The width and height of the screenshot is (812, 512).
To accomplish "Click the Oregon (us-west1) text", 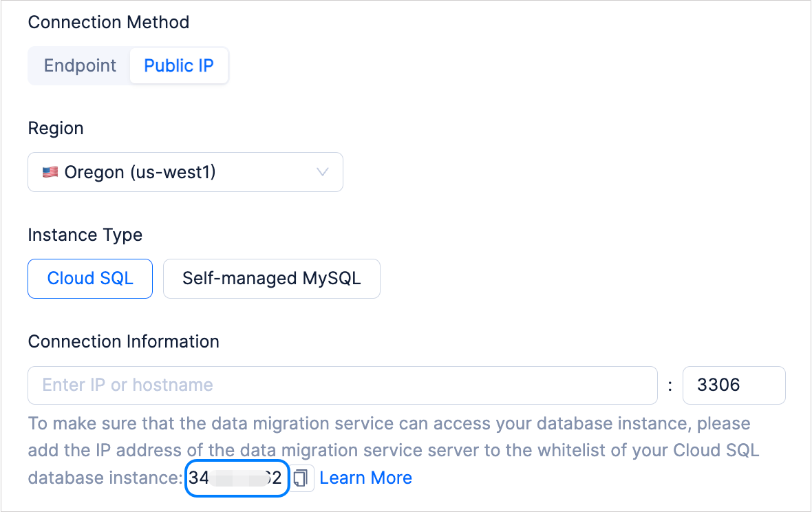I will [140, 172].
